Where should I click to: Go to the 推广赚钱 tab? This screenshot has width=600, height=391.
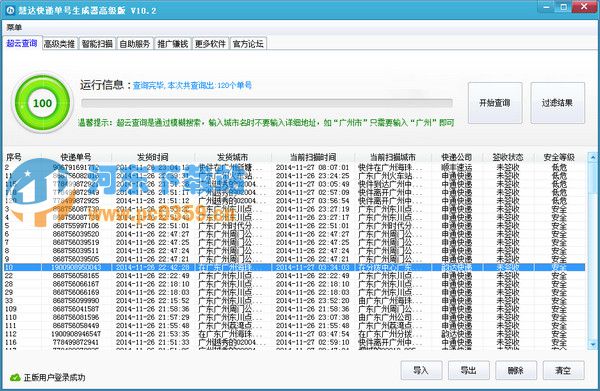pos(173,44)
